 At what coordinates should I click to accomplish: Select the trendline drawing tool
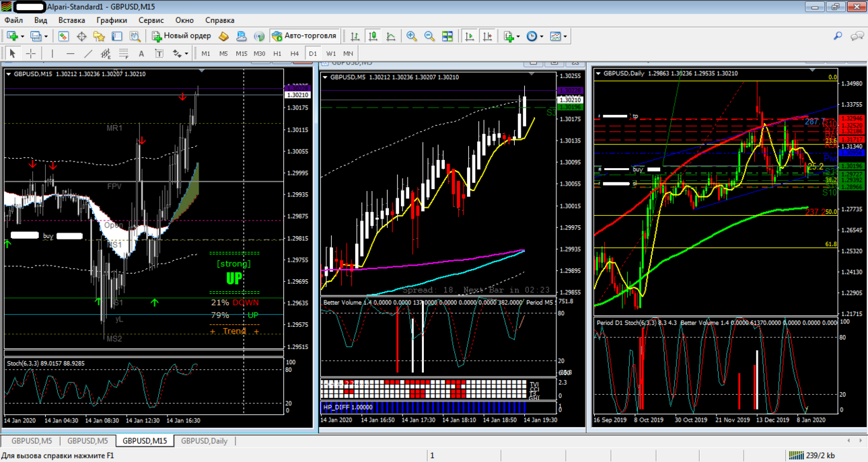pyautogui.click(x=88, y=54)
